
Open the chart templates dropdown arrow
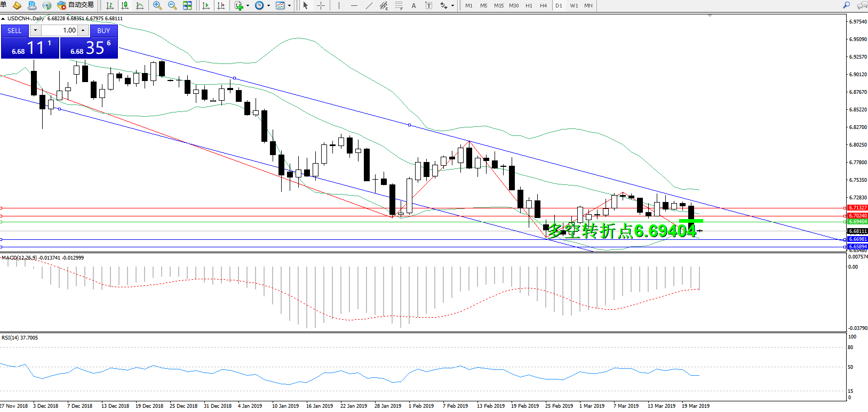pos(289,6)
